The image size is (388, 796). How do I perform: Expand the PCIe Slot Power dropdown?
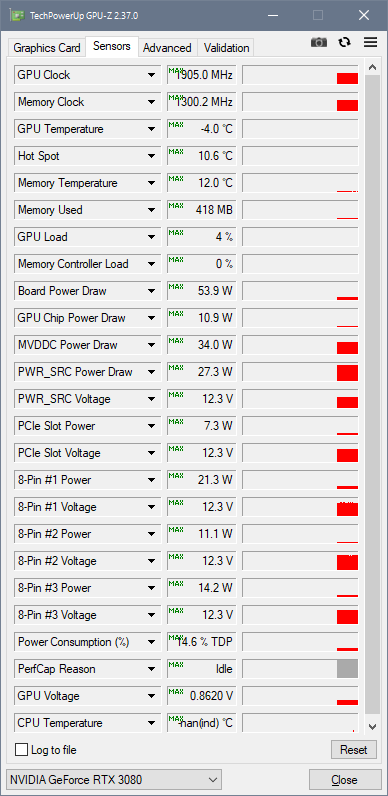click(151, 426)
